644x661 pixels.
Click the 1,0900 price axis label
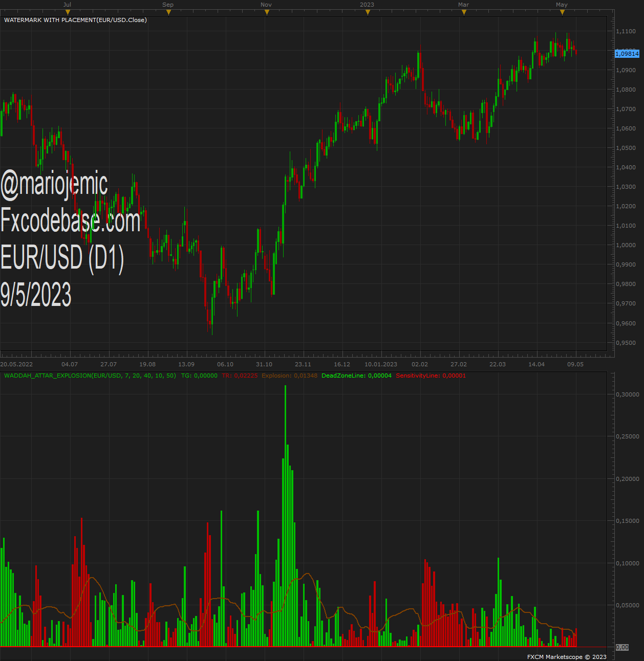pyautogui.click(x=626, y=70)
